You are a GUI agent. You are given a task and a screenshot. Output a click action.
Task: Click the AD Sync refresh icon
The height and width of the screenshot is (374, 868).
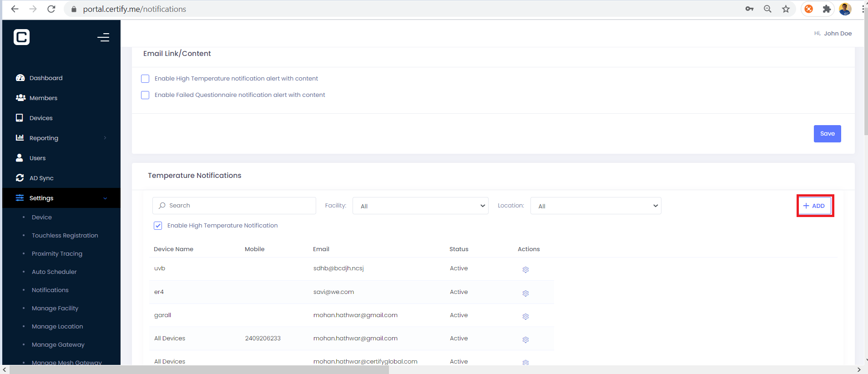[x=20, y=178]
